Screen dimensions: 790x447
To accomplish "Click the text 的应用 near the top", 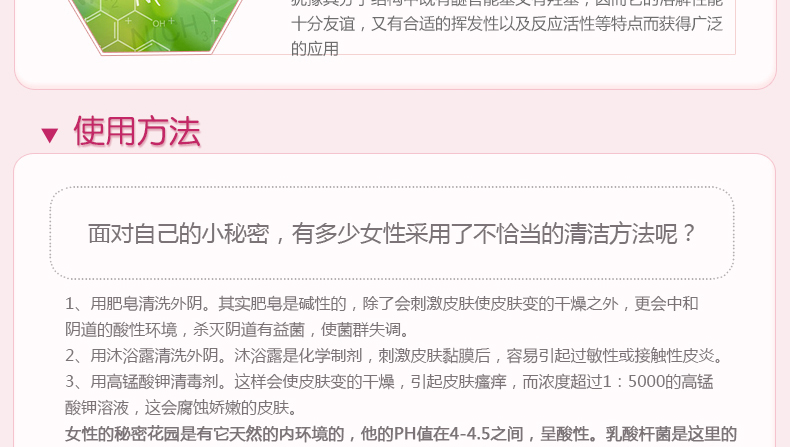I will coord(315,49).
